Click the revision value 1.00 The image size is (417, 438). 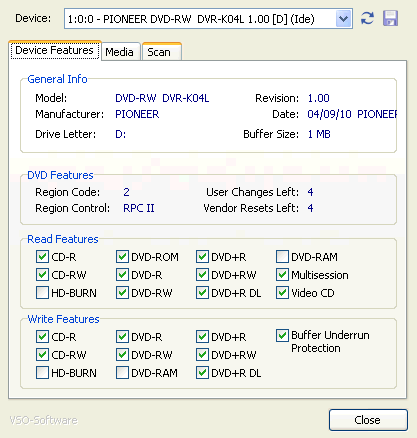pos(319,98)
